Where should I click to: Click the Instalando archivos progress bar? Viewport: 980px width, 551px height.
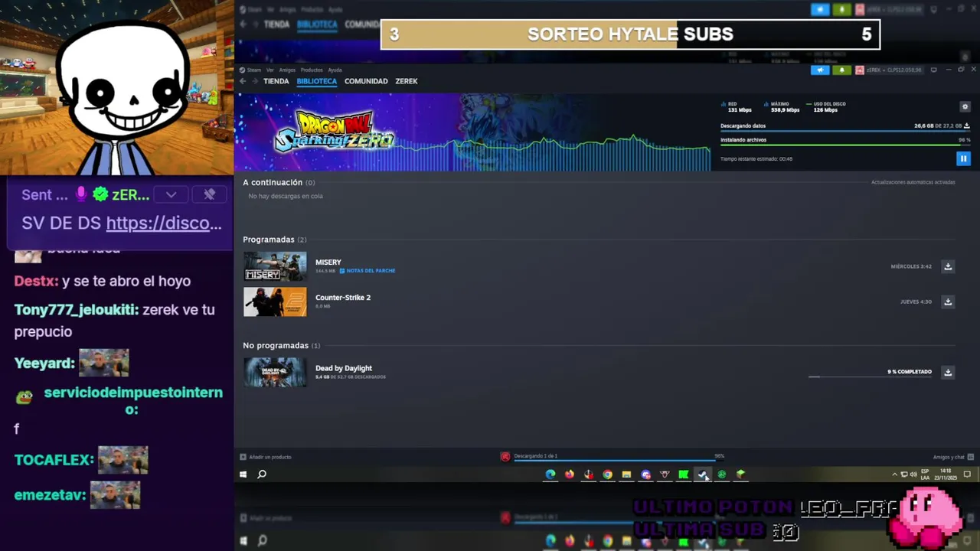tap(845, 145)
